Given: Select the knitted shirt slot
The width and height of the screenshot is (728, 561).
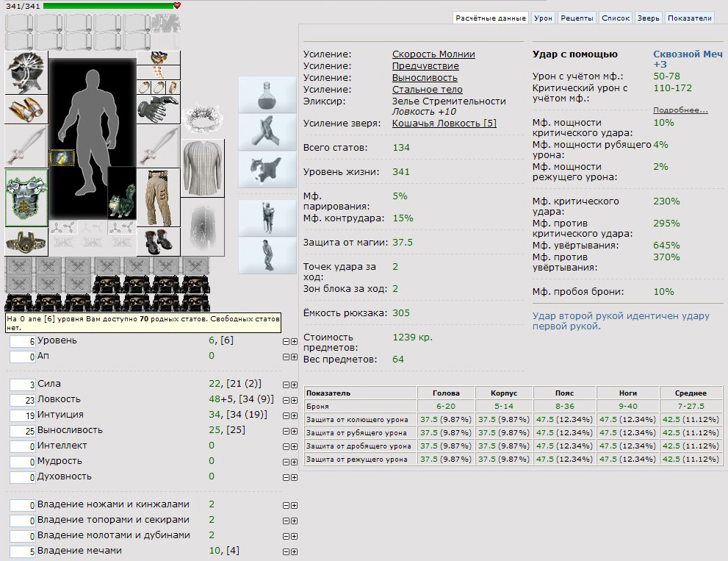Looking at the screenshot, I should tap(203, 168).
